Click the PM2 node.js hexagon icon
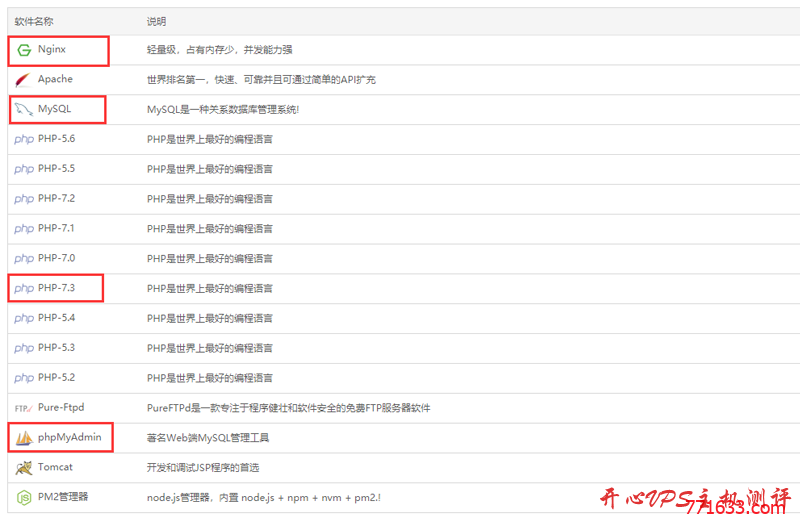The height and width of the screenshot is (526, 800). (24, 497)
